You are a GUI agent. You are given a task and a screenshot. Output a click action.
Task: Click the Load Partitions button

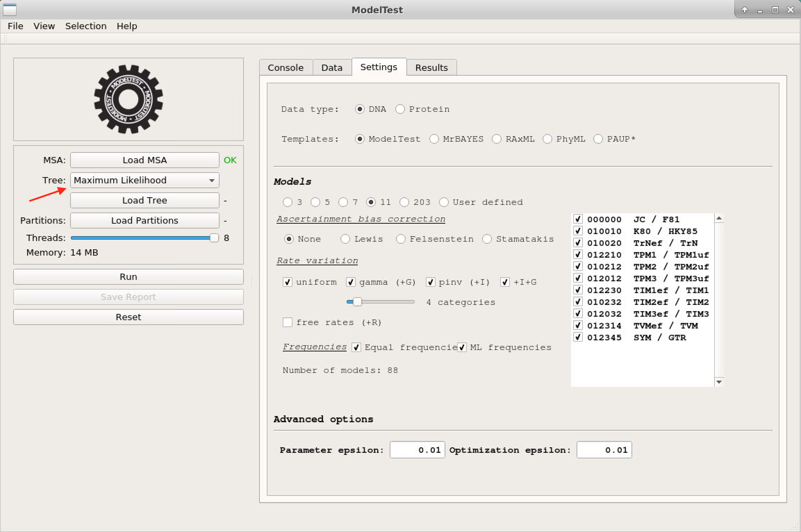144,221
